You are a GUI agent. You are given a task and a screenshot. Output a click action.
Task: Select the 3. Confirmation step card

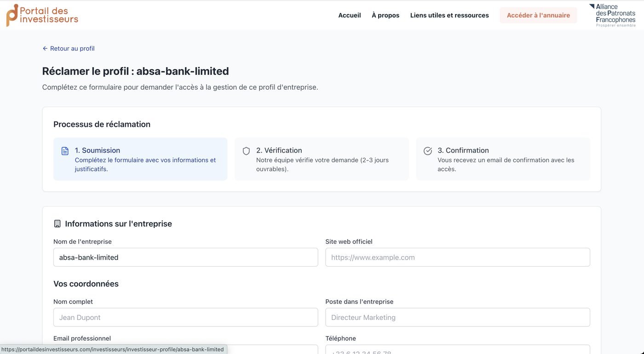click(x=503, y=159)
